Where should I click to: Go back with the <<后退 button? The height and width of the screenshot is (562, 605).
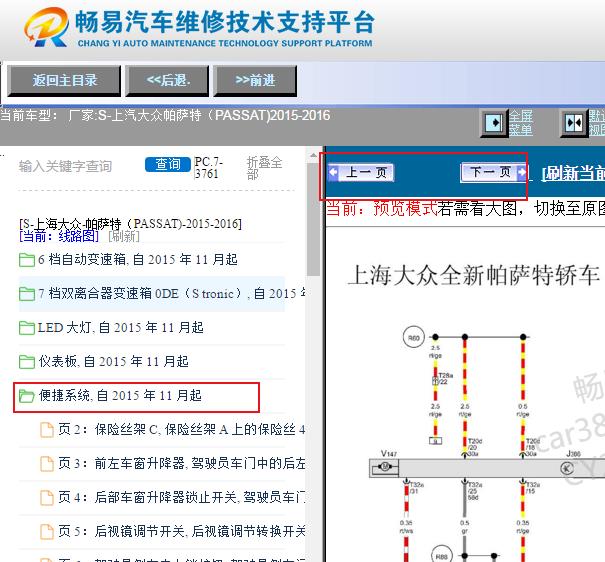point(167,81)
